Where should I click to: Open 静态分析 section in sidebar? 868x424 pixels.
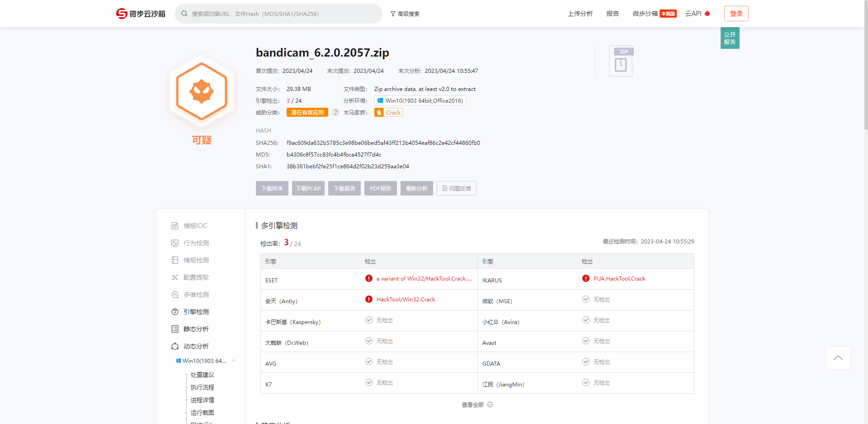tap(196, 329)
